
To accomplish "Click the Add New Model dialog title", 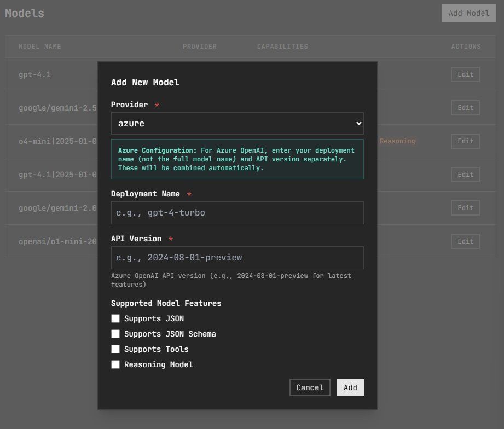I will pos(145,82).
